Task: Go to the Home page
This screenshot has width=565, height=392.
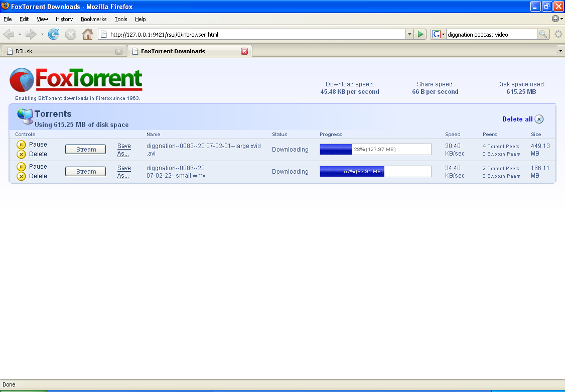Action: [88, 34]
